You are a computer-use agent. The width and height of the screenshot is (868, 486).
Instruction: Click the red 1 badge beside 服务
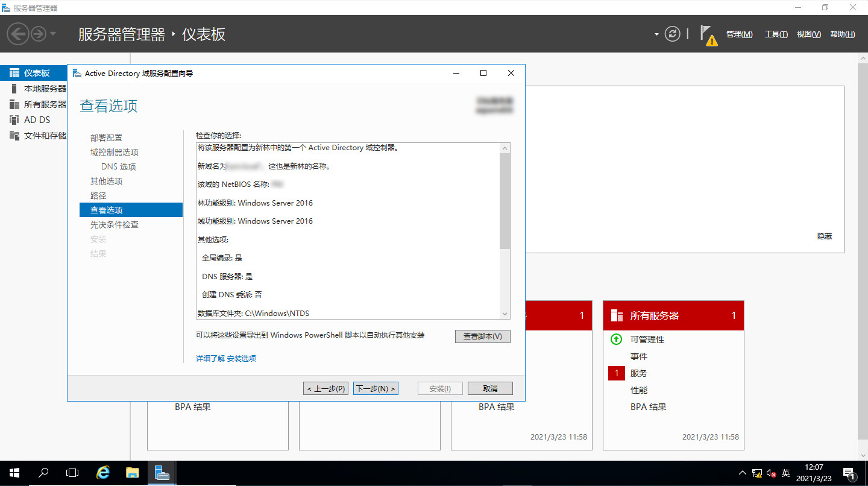[617, 373]
